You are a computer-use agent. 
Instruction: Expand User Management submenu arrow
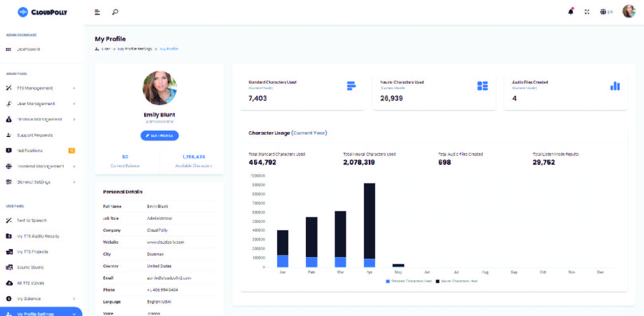(74, 104)
